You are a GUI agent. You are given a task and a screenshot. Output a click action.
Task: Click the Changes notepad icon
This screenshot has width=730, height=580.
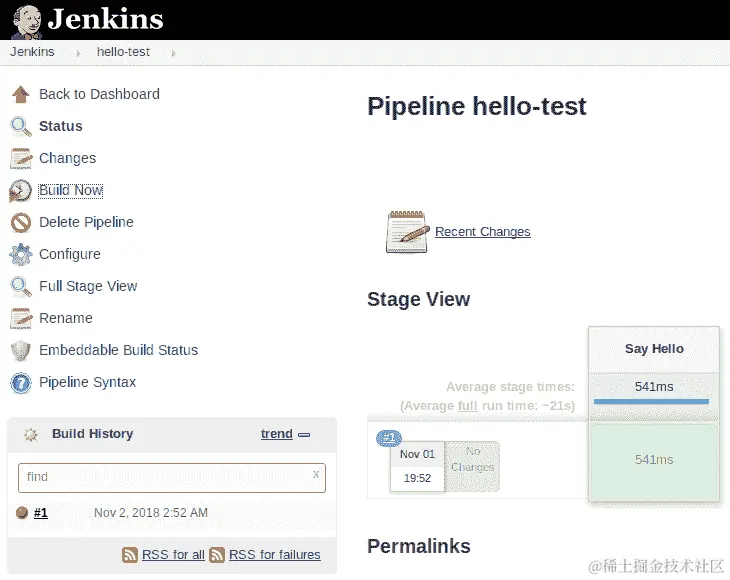point(20,158)
